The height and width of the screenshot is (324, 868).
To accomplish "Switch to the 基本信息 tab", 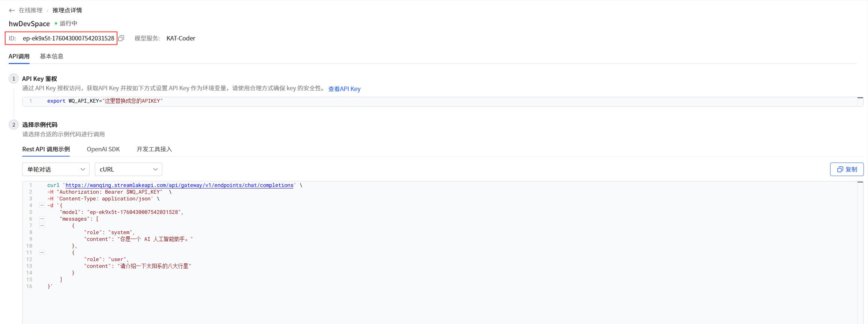I will pyautogui.click(x=51, y=56).
